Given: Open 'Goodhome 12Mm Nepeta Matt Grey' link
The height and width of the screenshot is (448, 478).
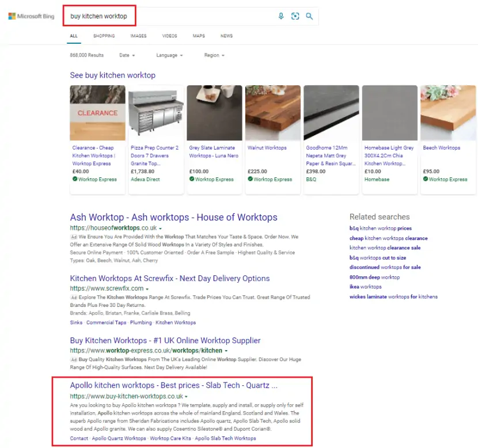Looking at the screenshot, I should 331,155.
